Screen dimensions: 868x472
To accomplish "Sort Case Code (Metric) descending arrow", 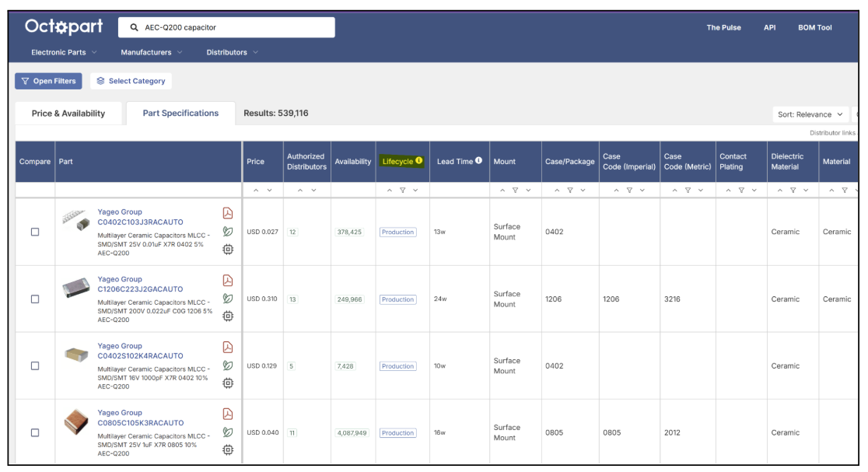I will coord(701,191).
